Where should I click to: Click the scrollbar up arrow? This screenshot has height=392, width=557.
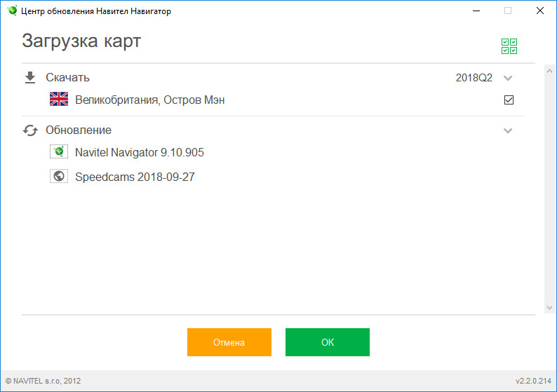pyautogui.click(x=549, y=71)
